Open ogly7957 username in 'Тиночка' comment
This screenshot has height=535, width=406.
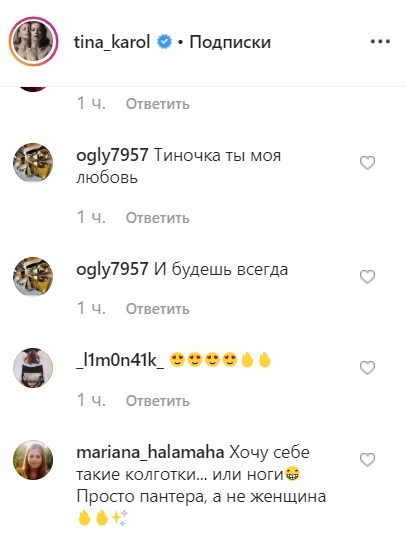pyautogui.click(x=112, y=156)
